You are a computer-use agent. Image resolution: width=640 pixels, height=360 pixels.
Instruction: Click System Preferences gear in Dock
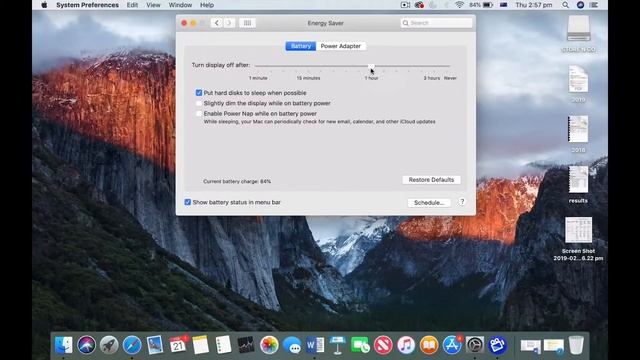click(x=475, y=345)
